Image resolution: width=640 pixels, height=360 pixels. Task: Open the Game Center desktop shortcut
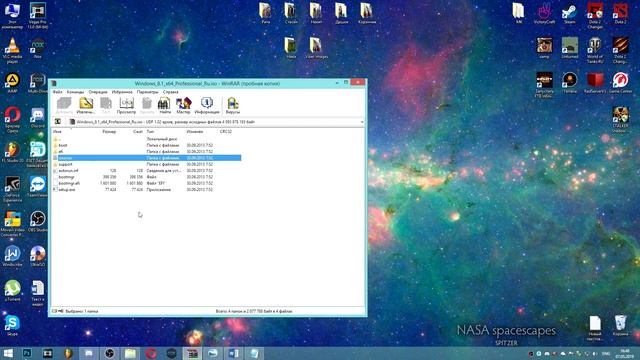tap(620, 83)
